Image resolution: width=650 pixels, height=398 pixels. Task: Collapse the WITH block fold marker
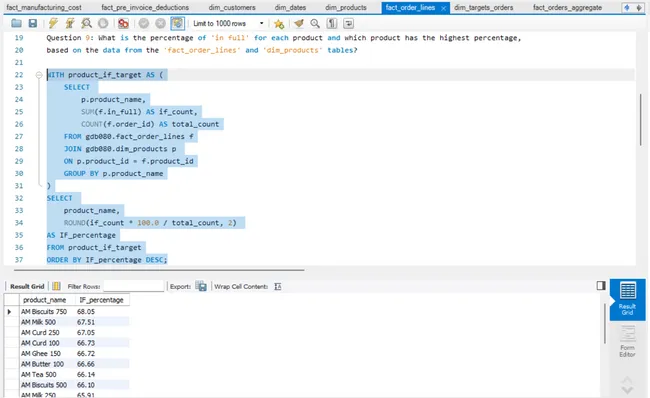(39, 75)
